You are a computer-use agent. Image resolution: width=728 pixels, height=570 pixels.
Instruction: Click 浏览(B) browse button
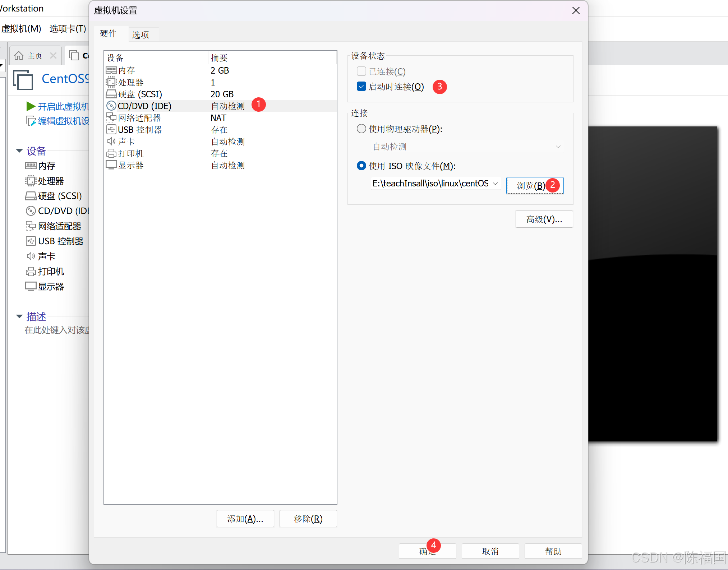tap(535, 186)
